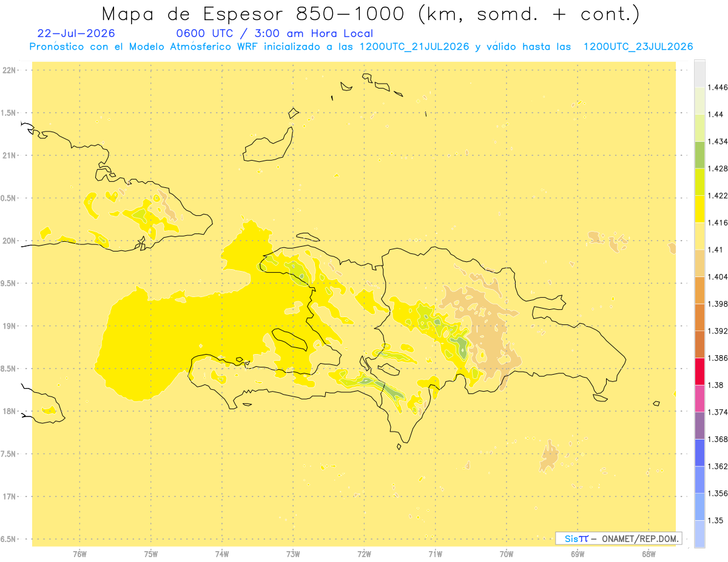Screen dimensions: 728x562
Task: Click the legend value 1.434
Action: [x=718, y=141]
